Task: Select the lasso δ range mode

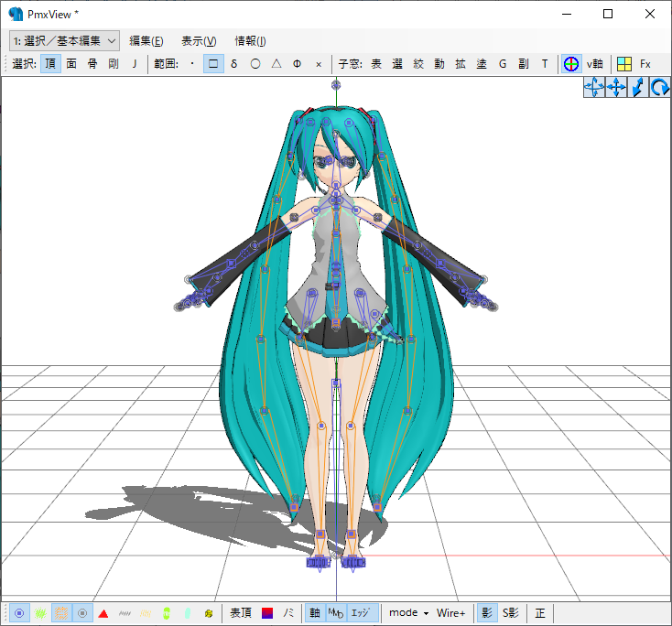Action: point(234,64)
